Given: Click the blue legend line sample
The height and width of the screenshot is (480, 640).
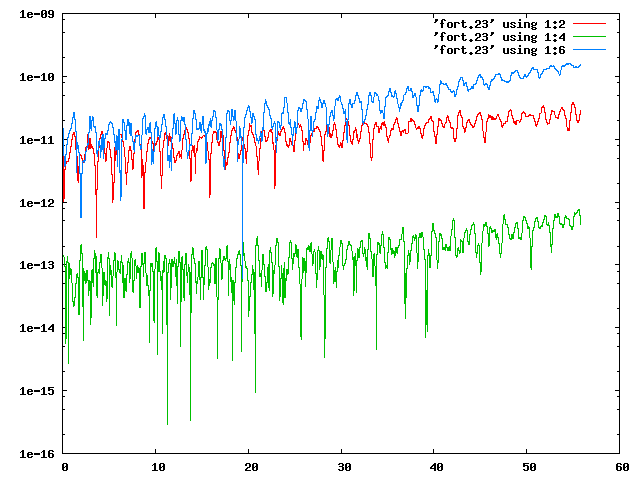Looking at the screenshot, I should tap(589, 50).
